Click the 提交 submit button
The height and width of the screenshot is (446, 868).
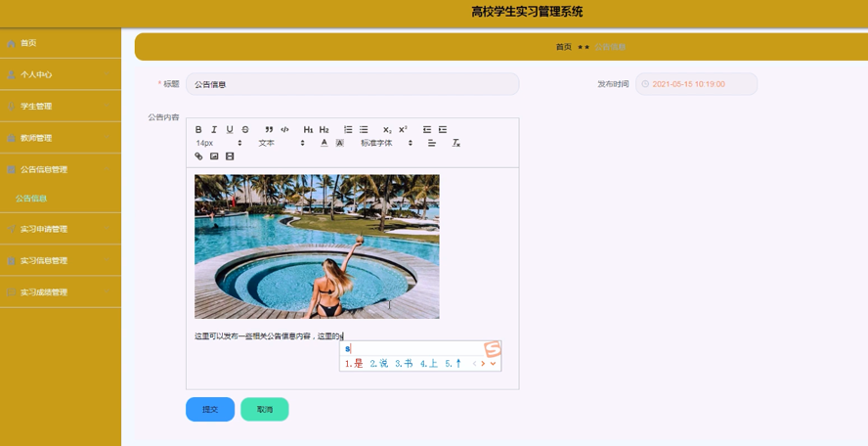tap(210, 409)
